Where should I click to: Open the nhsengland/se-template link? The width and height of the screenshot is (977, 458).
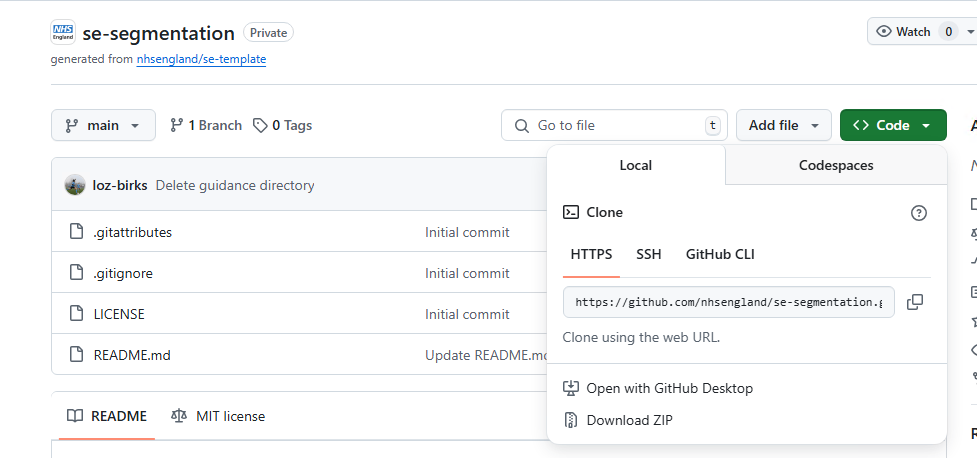[x=201, y=59]
